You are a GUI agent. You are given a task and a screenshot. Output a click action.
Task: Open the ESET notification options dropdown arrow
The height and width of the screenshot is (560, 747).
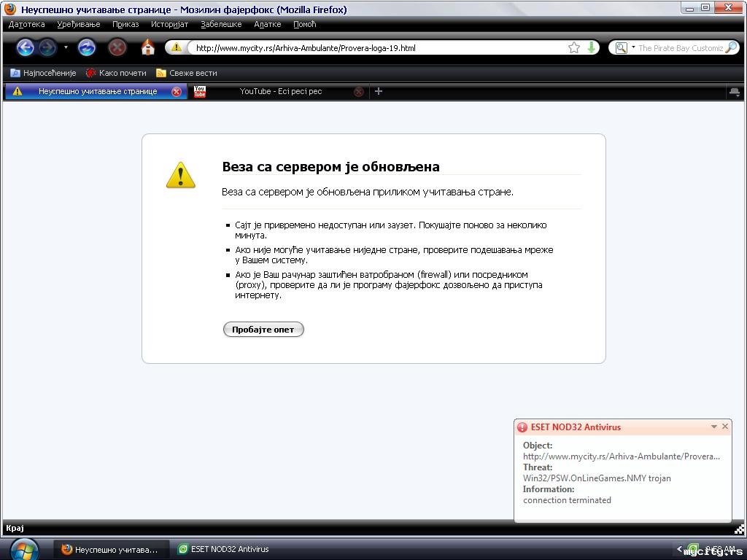713,427
